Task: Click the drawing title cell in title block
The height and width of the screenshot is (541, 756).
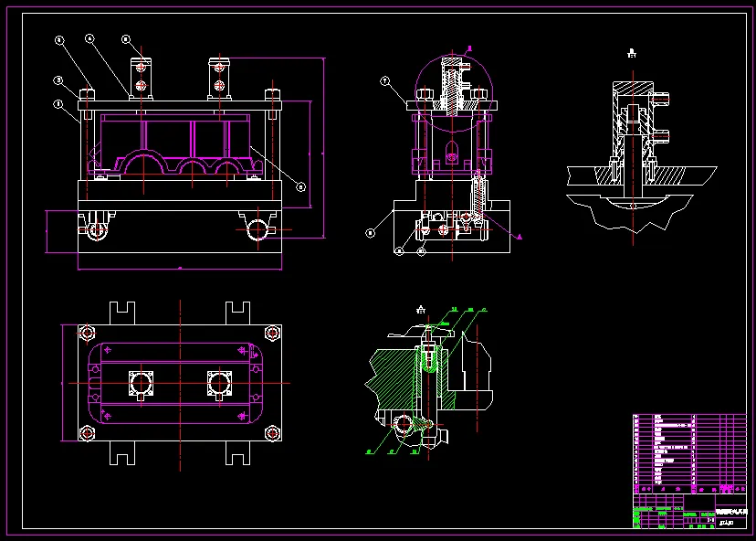Action: [x=730, y=512]
